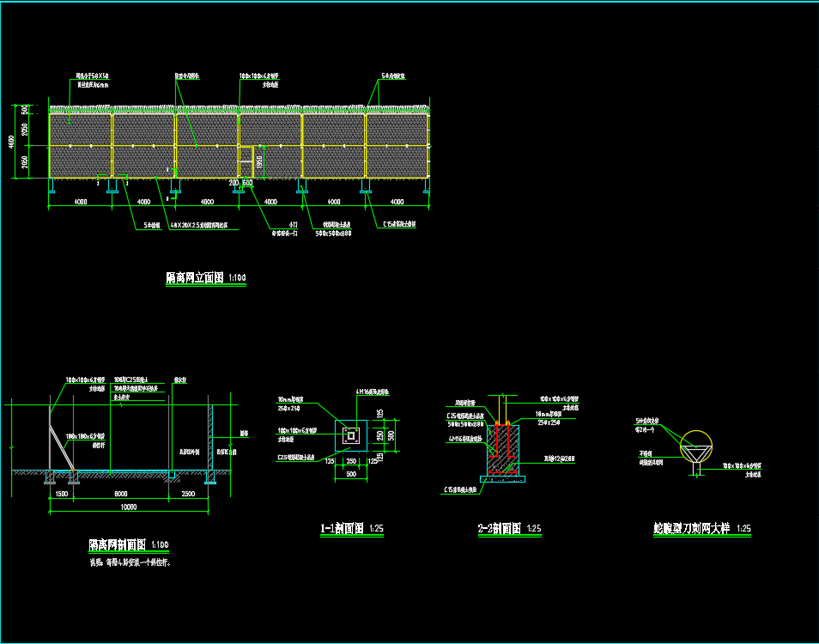Click the '40X20X2.5' frame annotation label
Viewport: 819px width, 644px height.
click(x=199, y=226)
